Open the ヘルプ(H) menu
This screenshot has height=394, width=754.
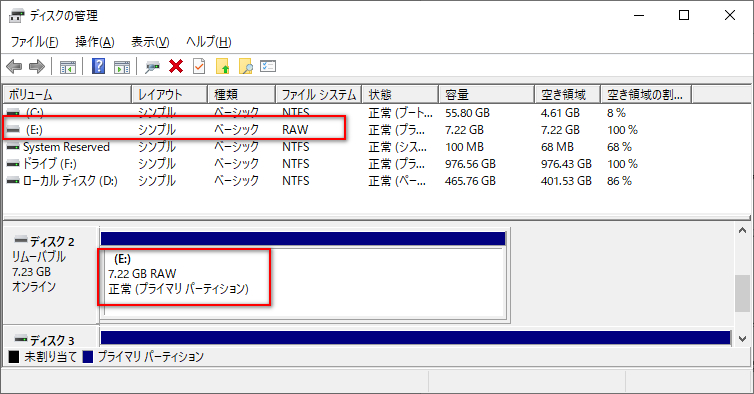click(209, 42)
